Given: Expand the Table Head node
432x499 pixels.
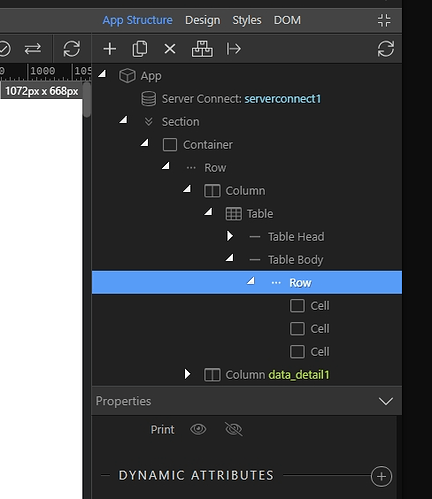Looking at the screenshot, I should pos(230,236).
